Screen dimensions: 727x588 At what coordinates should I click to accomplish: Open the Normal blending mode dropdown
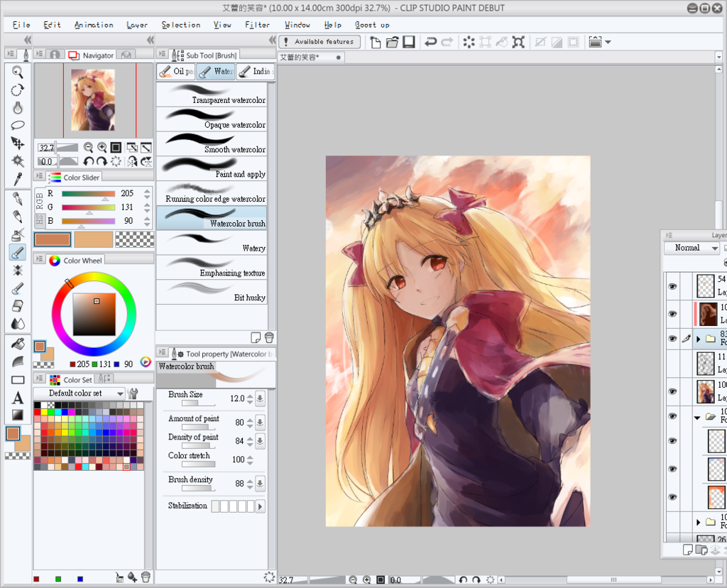click(x=692, y=248)
